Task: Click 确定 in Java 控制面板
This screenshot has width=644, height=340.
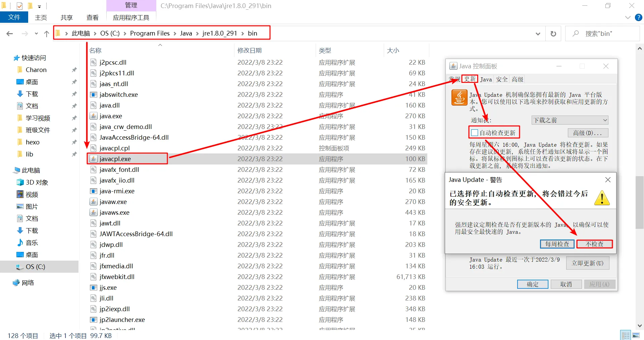Action: [533, 284]
